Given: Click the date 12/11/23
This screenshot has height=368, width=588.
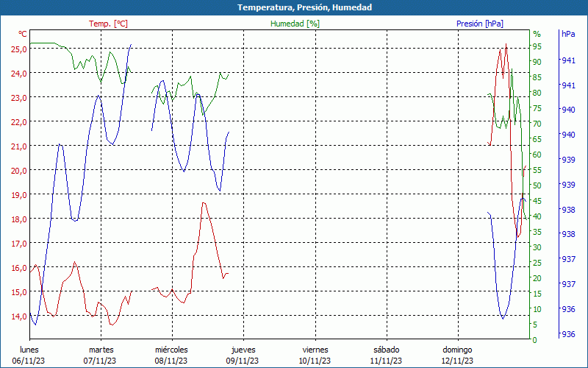Looking at the screenshot, I should (456, 361).
